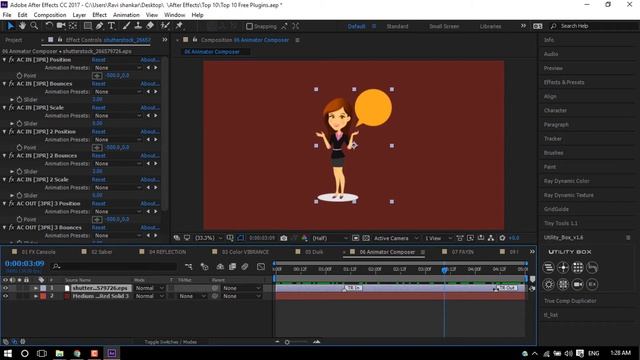Open True Comp Duplicator panel
640x360 pixels.
coord(570,301)
